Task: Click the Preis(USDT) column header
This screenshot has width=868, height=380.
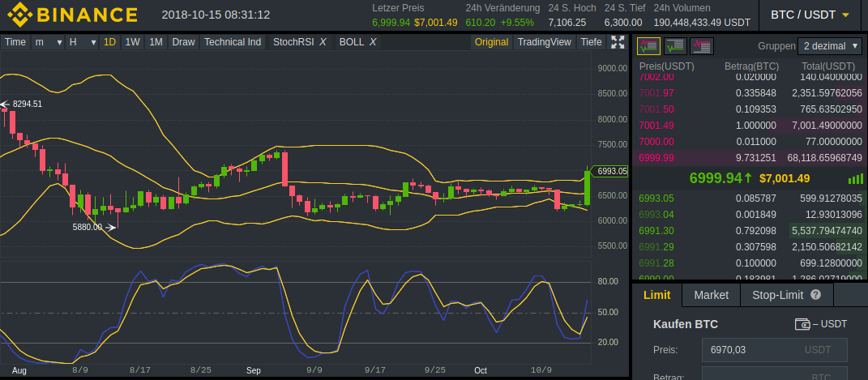Action: [666, 66]
